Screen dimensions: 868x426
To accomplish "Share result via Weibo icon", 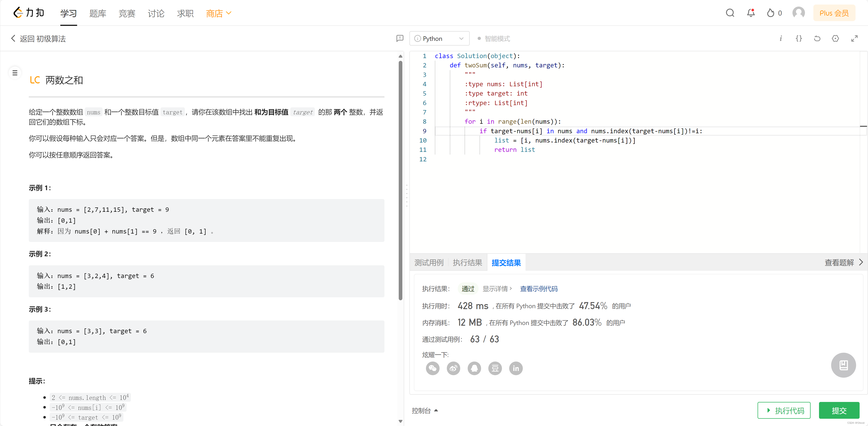I will 454,368.
